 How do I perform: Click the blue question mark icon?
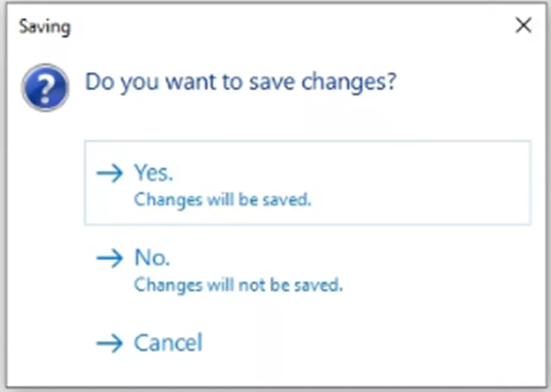[45, 89]
